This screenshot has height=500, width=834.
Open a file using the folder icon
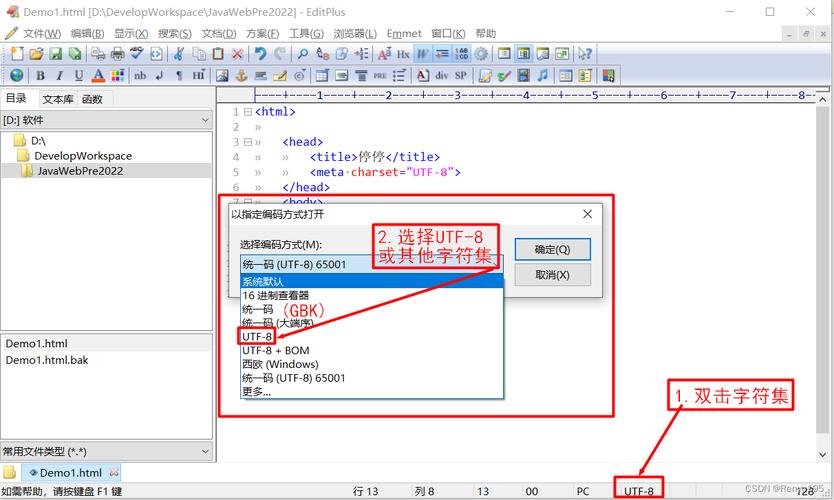tap(36, 53)
